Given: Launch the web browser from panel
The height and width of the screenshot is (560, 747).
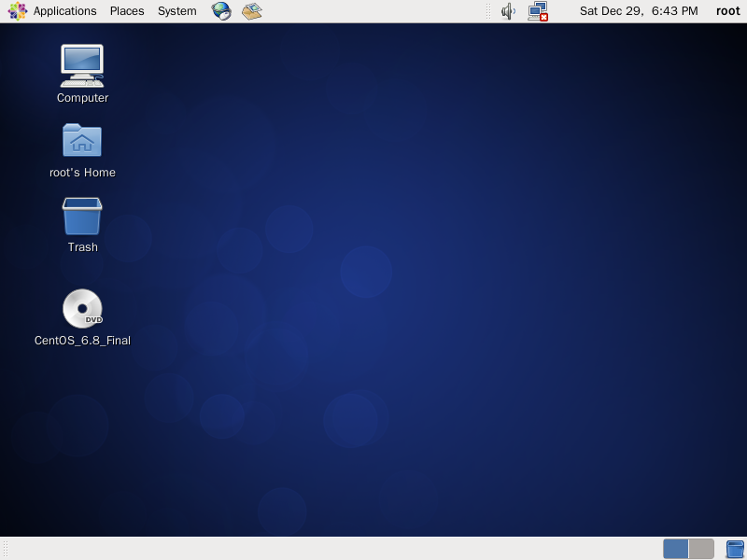Looking at the screenshot, I should [x=221, y=11].
